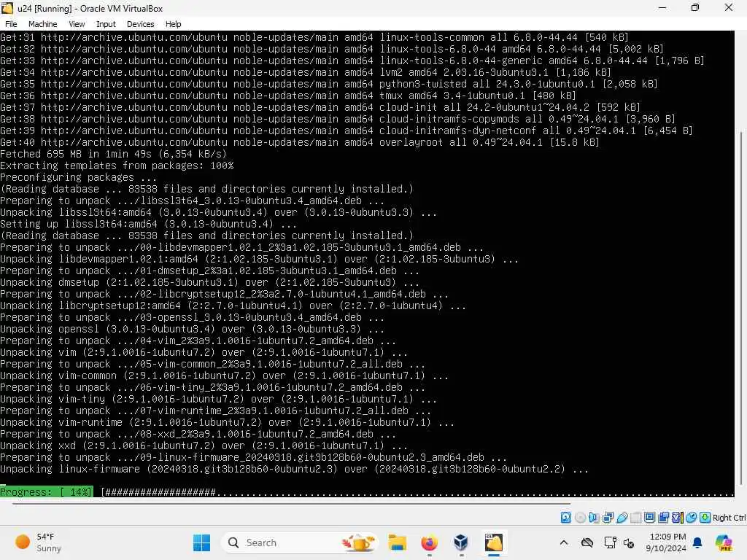Click the green Progress 14% indicator
The height and width of the screenshot is (560, 747).
46,492
